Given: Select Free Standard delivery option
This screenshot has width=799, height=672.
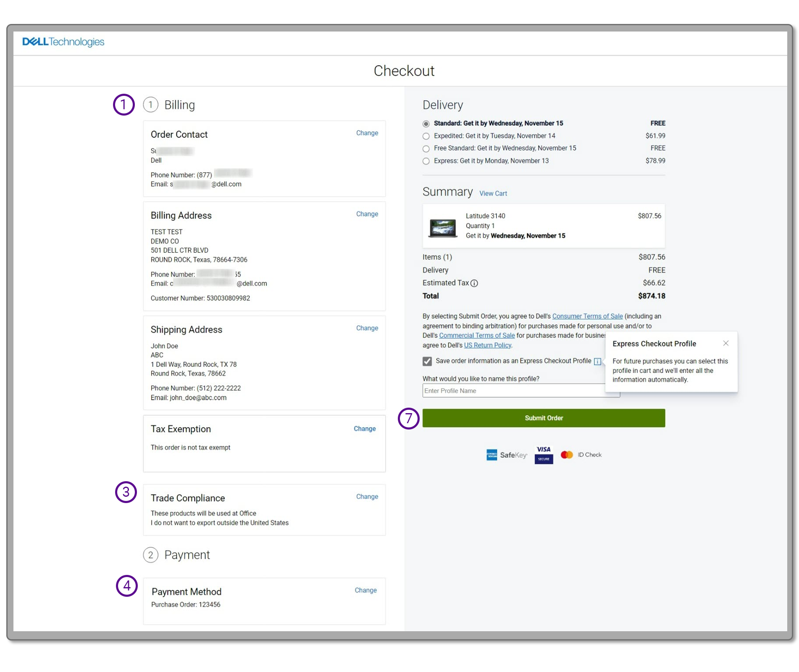Looking at the screenshot, I should point(426,148).
